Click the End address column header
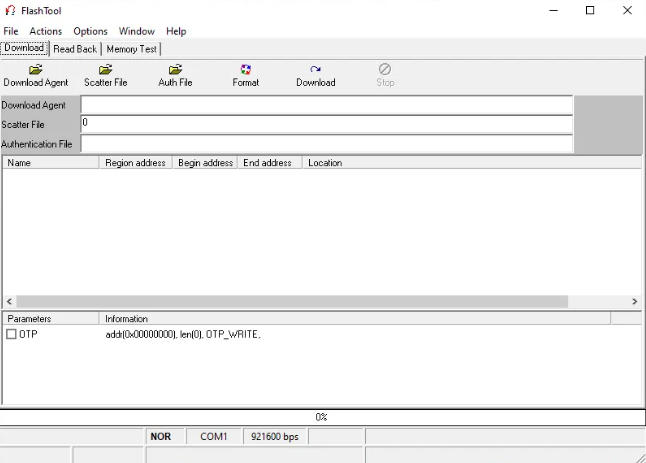 (x=270, y=163)
